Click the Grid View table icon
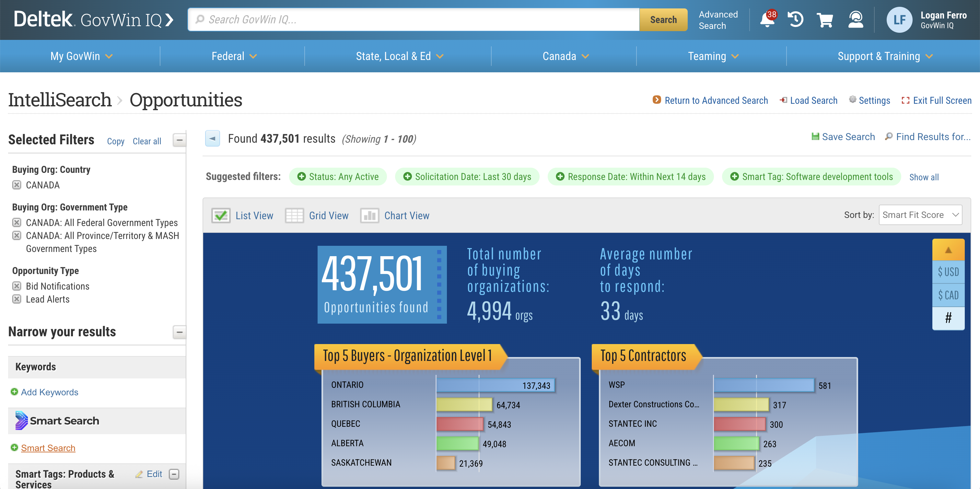 (294, 215)
